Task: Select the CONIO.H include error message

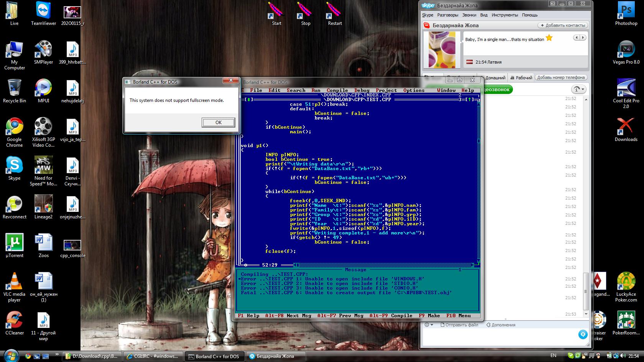Action: (x=329, y=288)
